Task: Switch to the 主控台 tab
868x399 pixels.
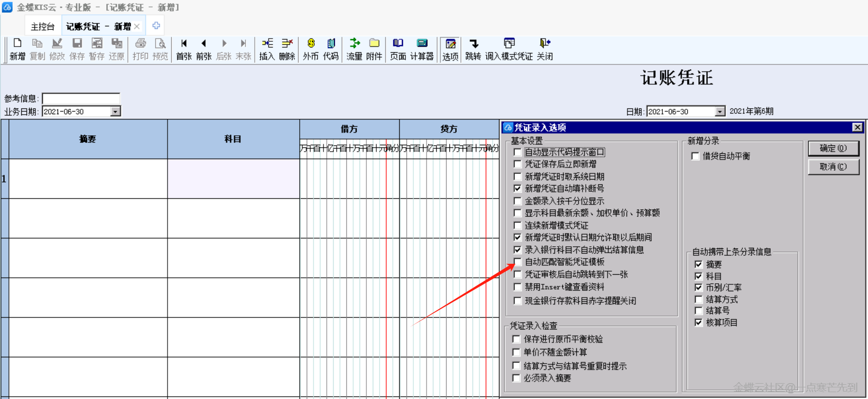Action: pyautogui.click(x=42, y=26)
